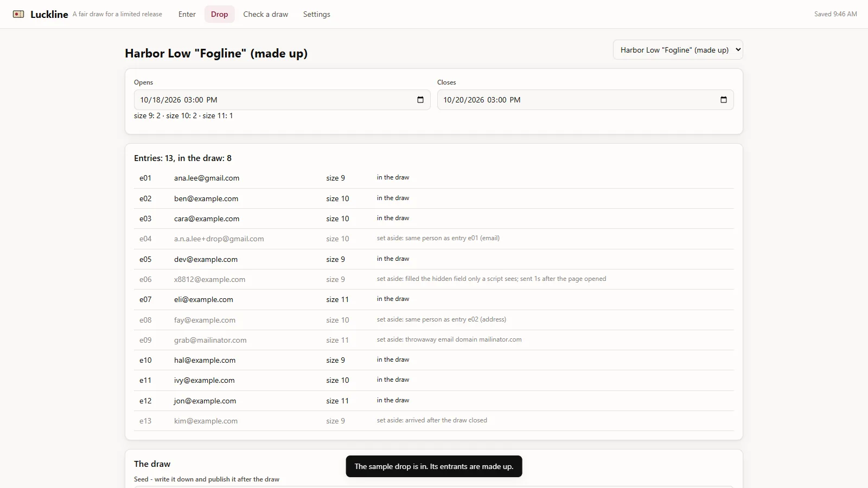Click the hidden field set-aside reason
Viewport: 868px width, 488px height.
[x=492, y=279]
